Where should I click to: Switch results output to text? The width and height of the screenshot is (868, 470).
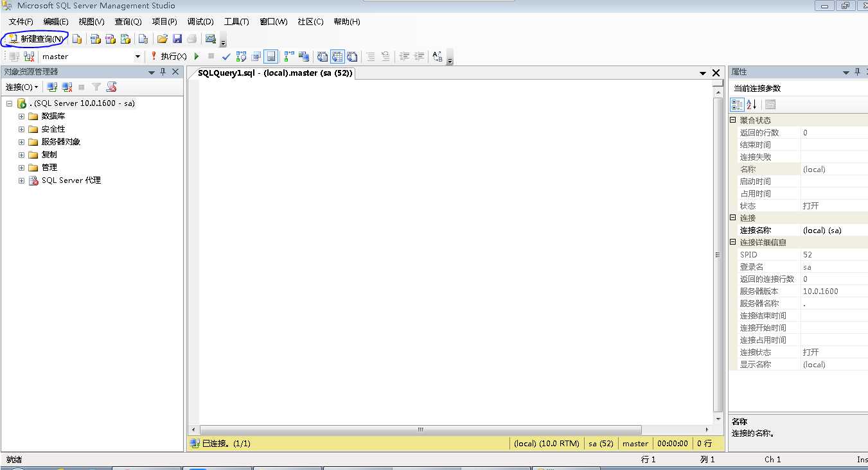(x=323, y=57)
